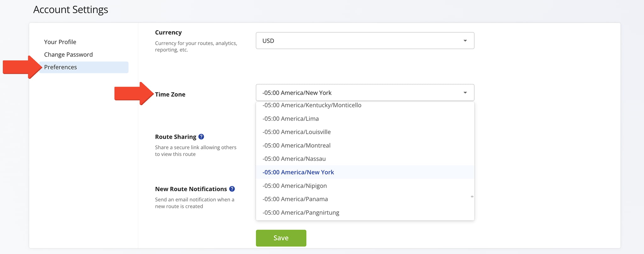Open the Currency USD dropdown

(364, 41)
